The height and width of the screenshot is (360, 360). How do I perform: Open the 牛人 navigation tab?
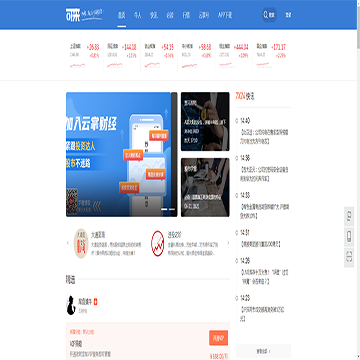tap(138, 15)
